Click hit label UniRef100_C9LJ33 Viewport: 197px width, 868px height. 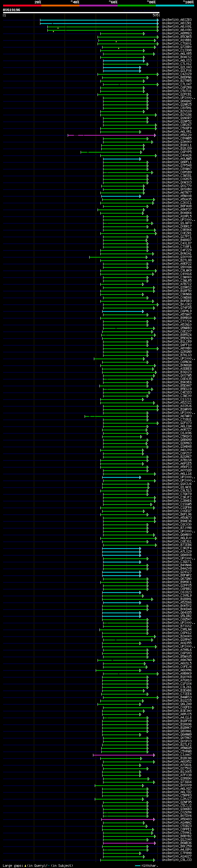click(x=177, y=860)
